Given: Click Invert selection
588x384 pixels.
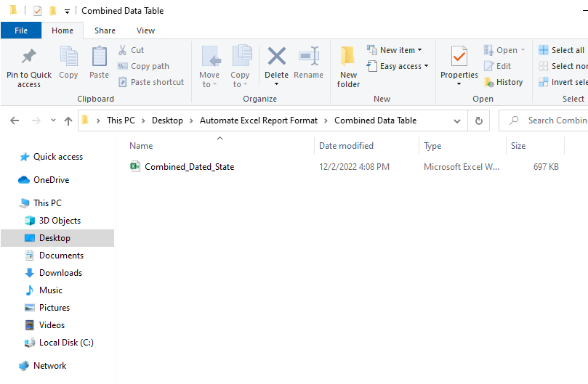Looking at the screenshot, I should point(563,82).
